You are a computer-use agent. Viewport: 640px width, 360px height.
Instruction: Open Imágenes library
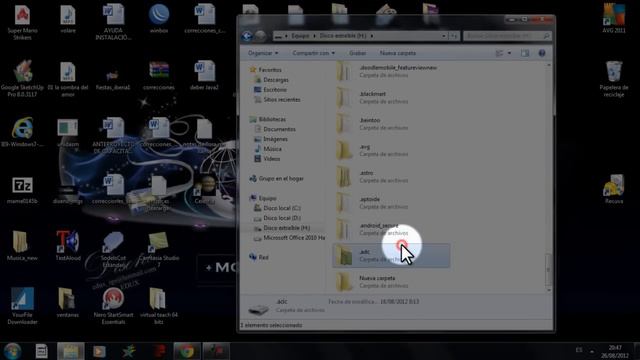pyautogui.click(x=275, y=139)
